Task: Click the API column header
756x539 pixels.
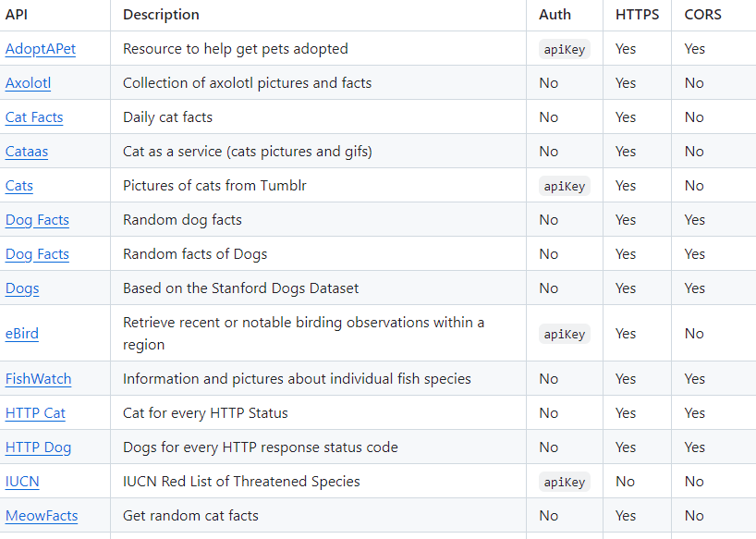Action: [x=17, y=15]
